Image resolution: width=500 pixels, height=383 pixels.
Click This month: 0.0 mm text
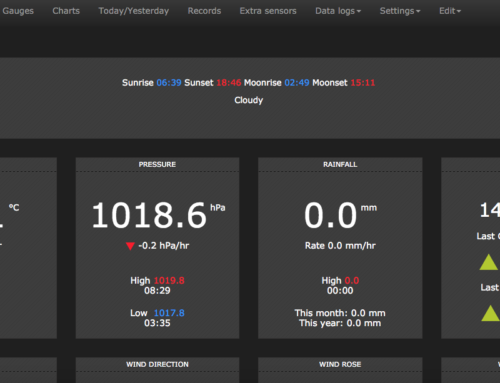(x=340, y=313)
